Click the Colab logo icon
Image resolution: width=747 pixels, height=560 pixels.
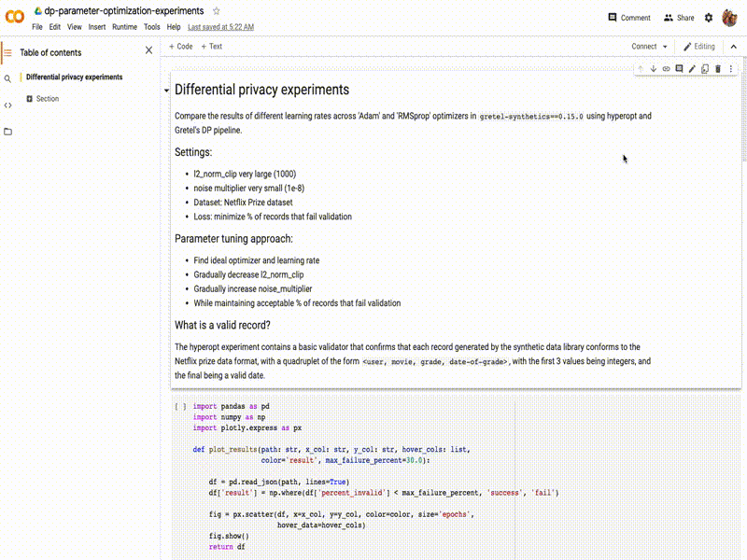(x=14, y=17)
